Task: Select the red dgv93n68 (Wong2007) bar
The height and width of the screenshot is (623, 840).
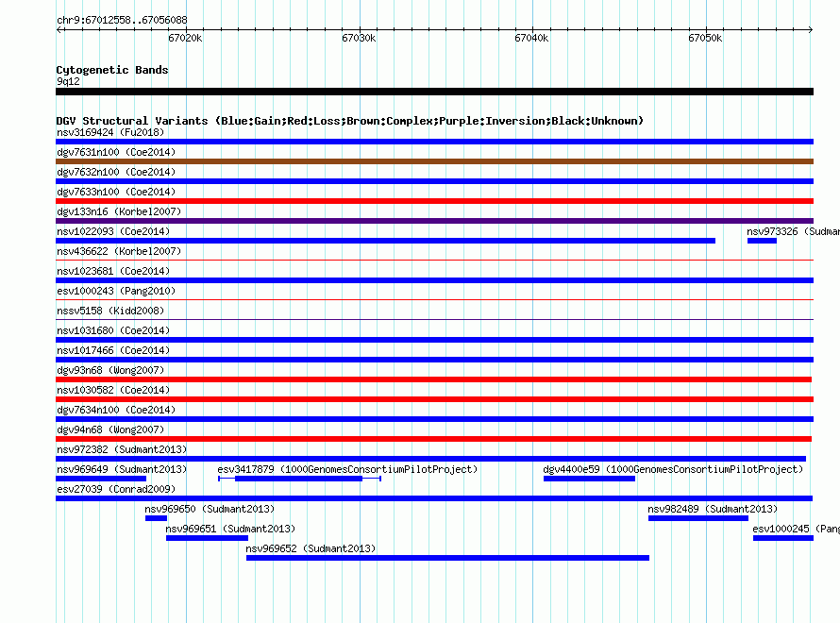Action: [x=433, y=379]
